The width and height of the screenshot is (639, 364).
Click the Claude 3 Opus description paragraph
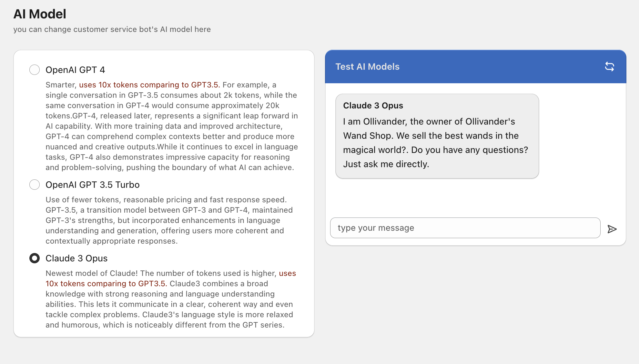pyautogui.click(x=169, y=304)
